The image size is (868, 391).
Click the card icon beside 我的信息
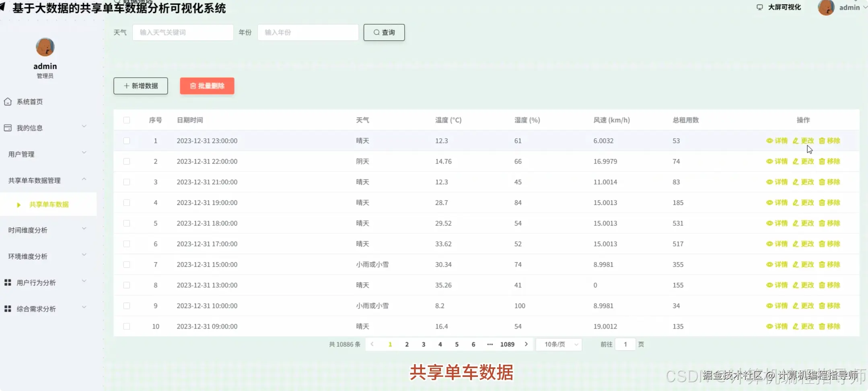(8, 128)
